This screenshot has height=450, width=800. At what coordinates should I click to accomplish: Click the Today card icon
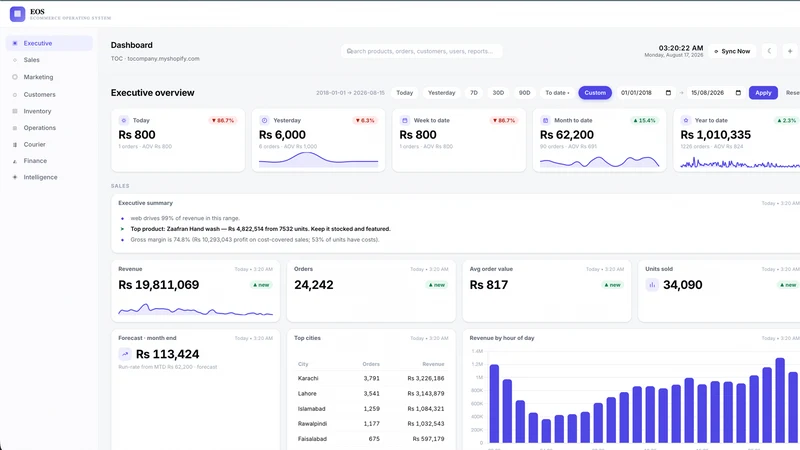click(x=123, y=120)
